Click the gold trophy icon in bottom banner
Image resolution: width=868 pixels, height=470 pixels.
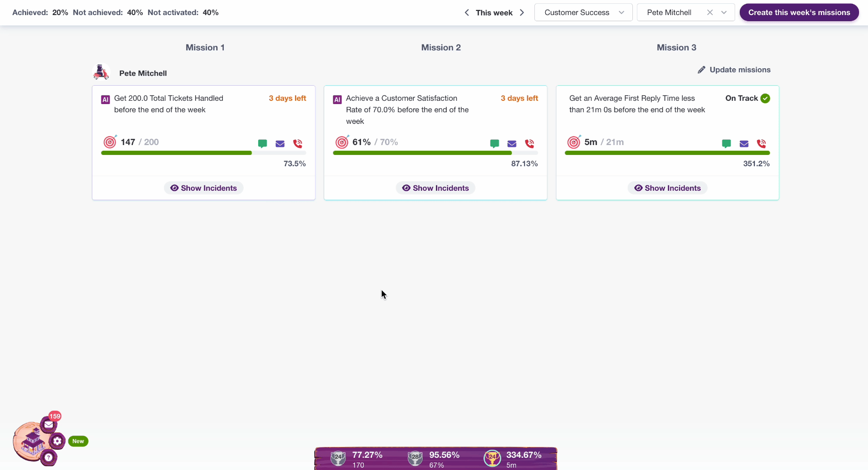(x=492, y=458)
